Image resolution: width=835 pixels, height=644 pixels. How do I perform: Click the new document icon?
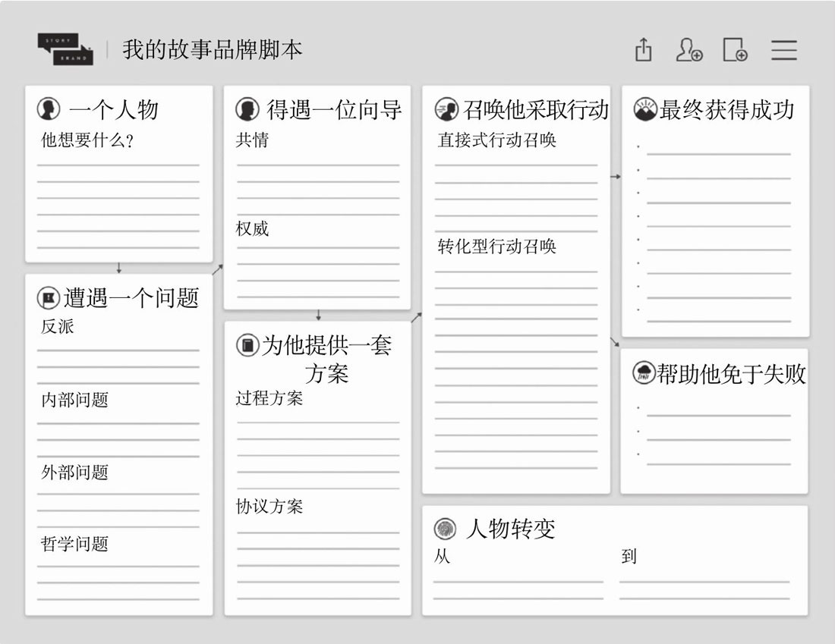coord(735,50)
